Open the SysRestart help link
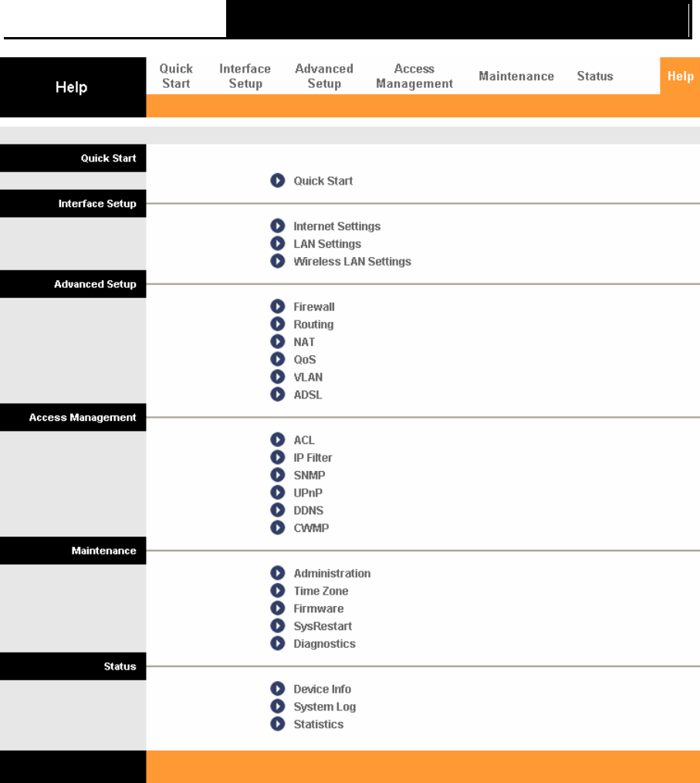The width and height of the screenshot is (700, 783). [x=323, y=626]
